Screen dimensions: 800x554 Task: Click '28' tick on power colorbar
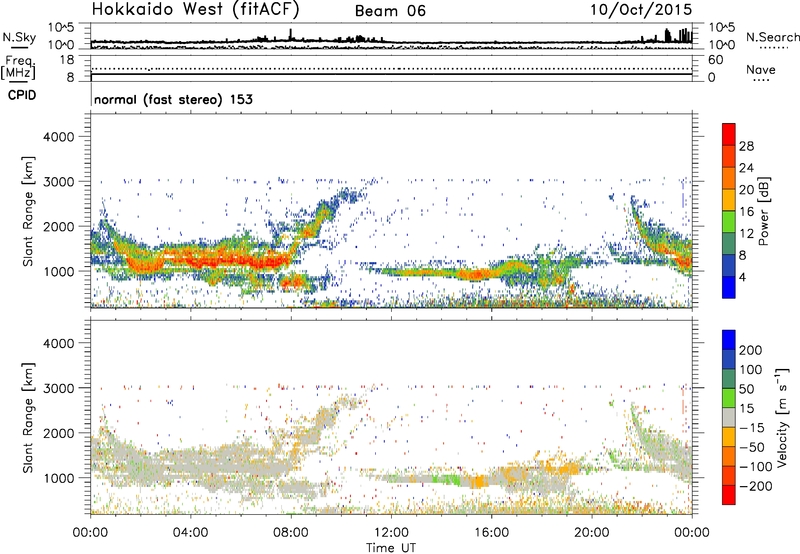click(x=746, y=146)
